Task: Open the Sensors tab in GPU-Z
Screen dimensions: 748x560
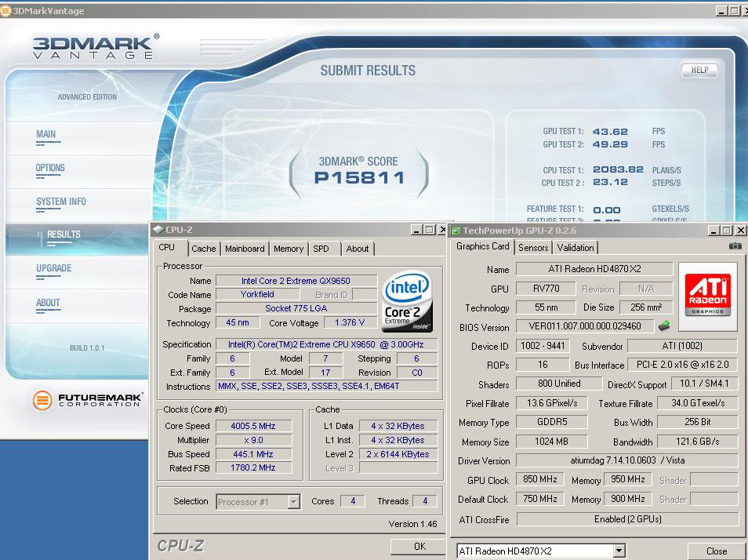Action: [533, 248]
